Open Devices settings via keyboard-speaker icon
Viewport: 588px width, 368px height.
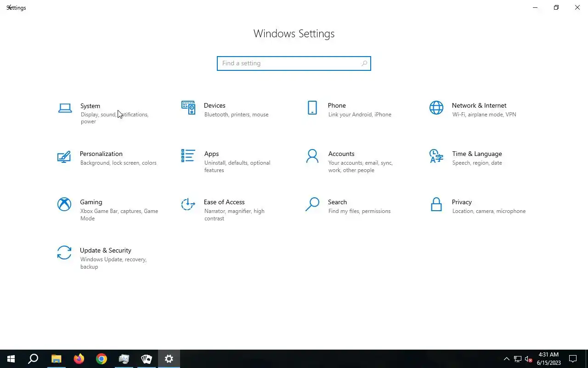point(188,108)
